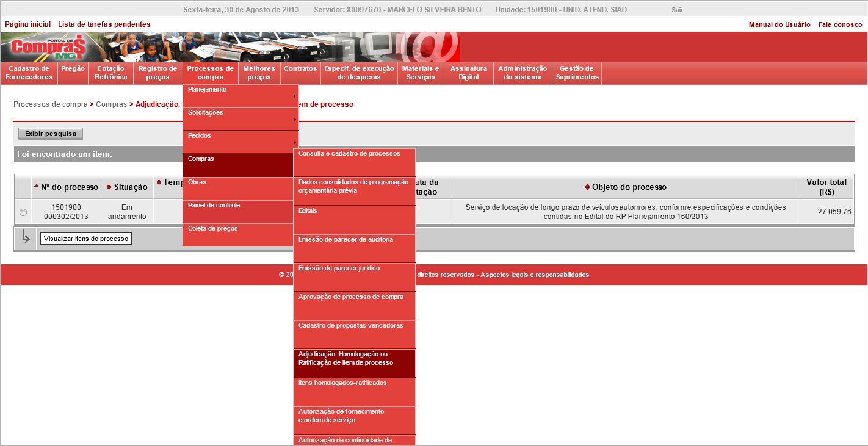Viewport: 868px width, 446px height.
Task: Select Painel de controle menu entry
Action: tap(238, 211)
